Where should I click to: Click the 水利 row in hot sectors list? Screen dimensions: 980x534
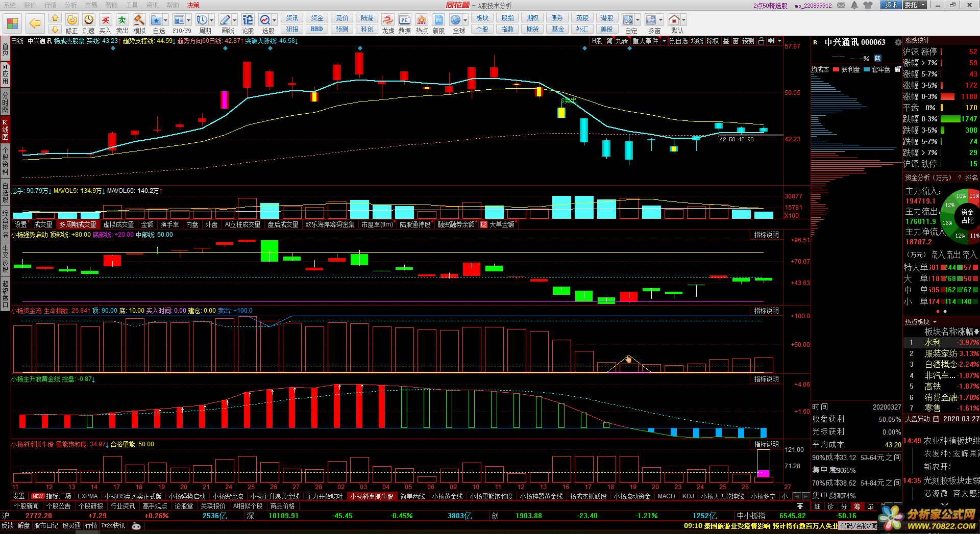pyautogui.click(x=941, y=342)
